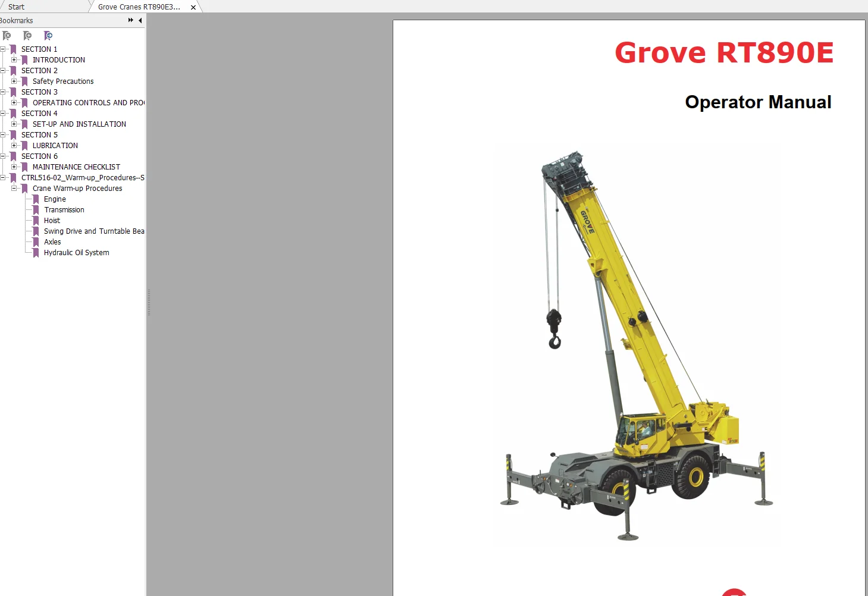Click the bookmark icon with blue arrow
The height and width of the screenshot is (596, 868).
[x=48, y=36]
